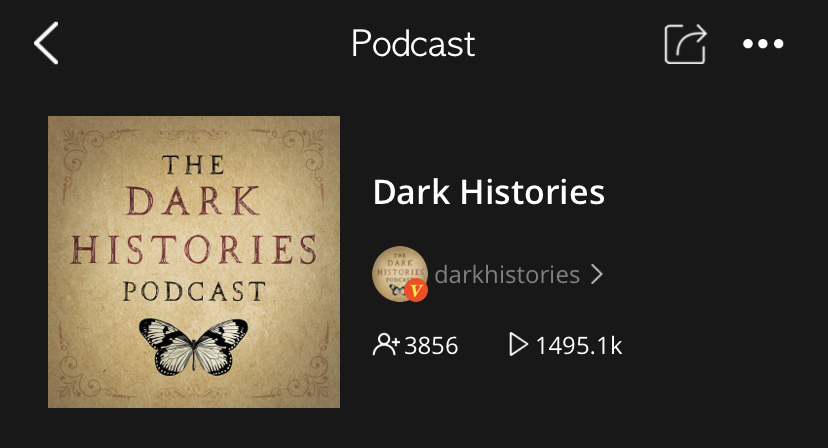Click the red DARK word on cover
Screen dimensions: 828x448
[x=194, y=201]
